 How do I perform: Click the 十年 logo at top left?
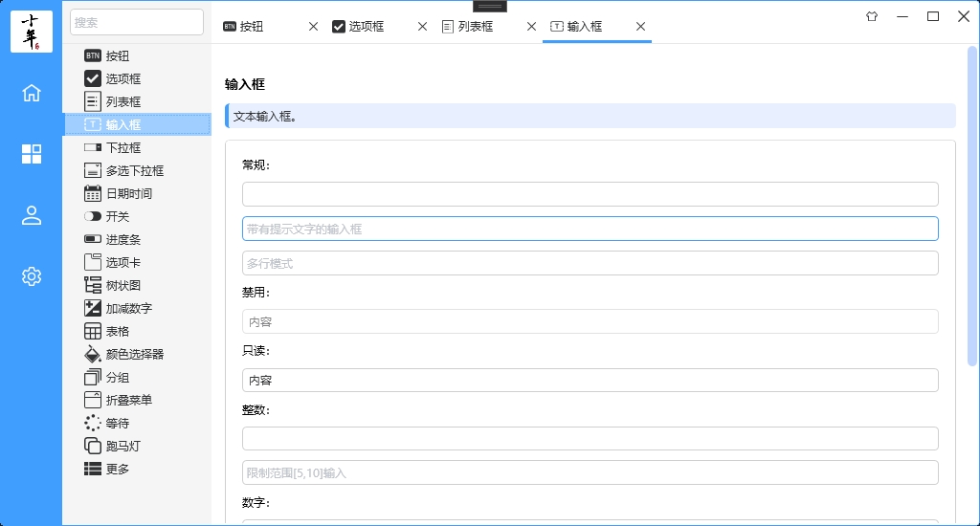tap(32, 32)
